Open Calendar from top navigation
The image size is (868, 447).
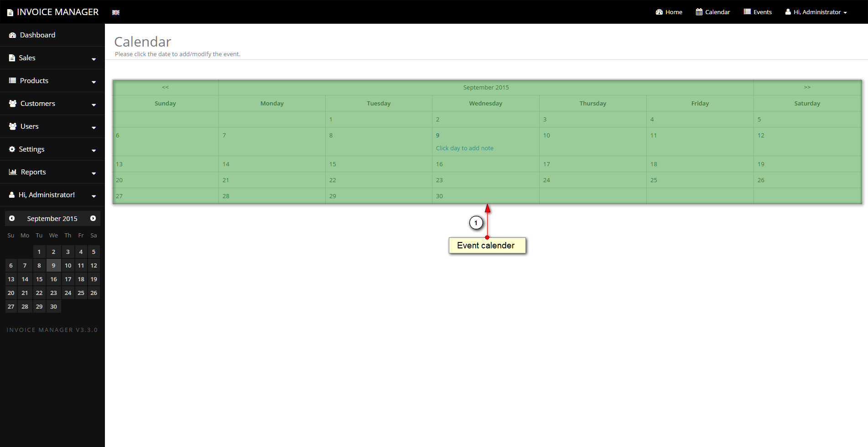(x=713, y=12)
